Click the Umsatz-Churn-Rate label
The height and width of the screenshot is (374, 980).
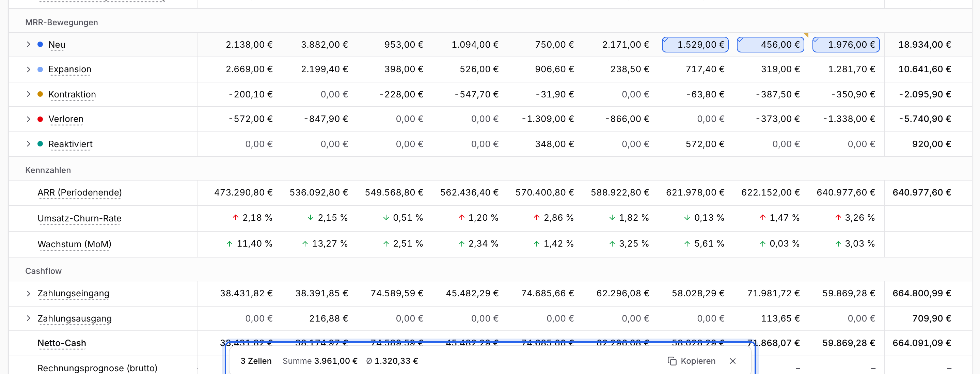coord(80,218)
